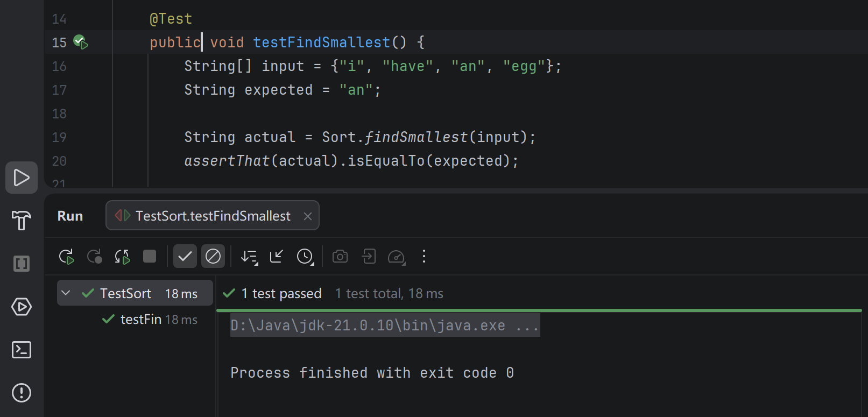868x417 pixels.
Task: Toggle Show Passed tests filter
Action: click(185, 256)
